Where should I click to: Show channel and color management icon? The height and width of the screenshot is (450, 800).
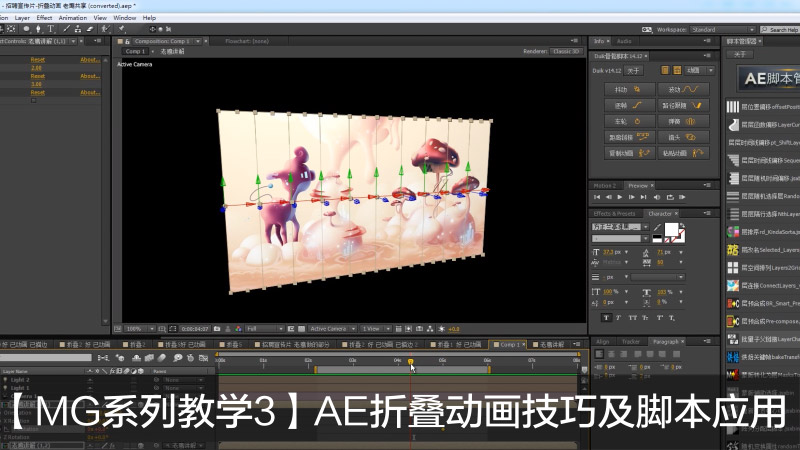238,329
